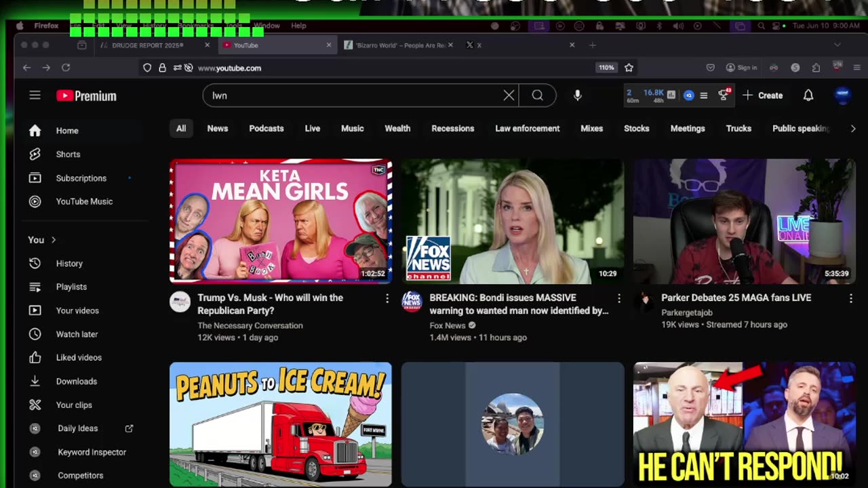868x488 pixels.
Task: Bookmark this page with the star
Action: [x=629, y=68]
